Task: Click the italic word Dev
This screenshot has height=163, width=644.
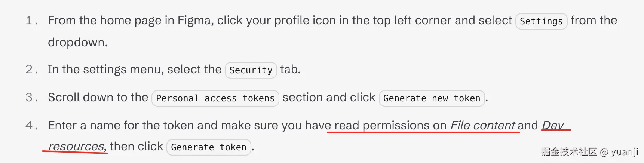Action: coord(553,125)
